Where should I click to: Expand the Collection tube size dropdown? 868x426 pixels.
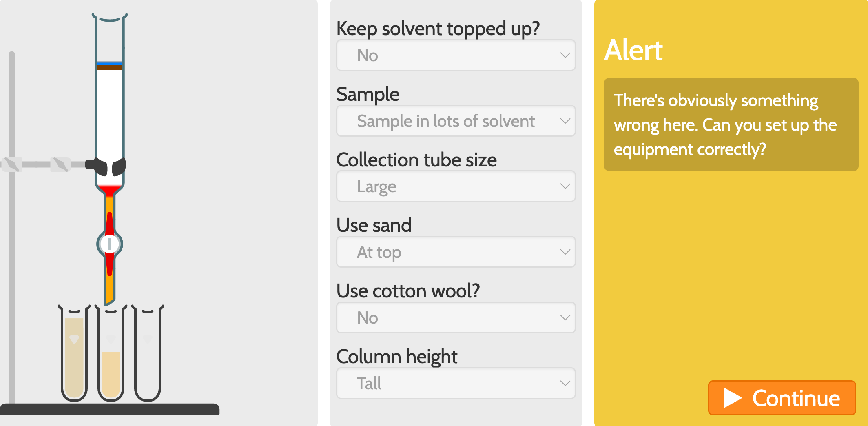click(x=456, y=186)
